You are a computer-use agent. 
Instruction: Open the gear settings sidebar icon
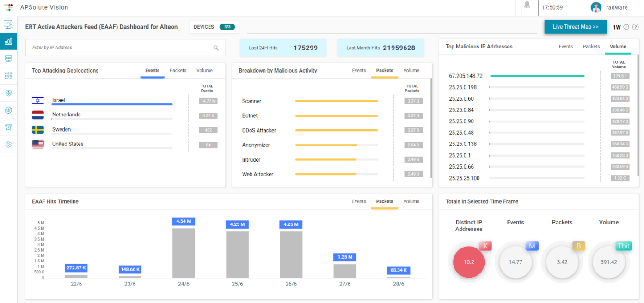point(8,145)
